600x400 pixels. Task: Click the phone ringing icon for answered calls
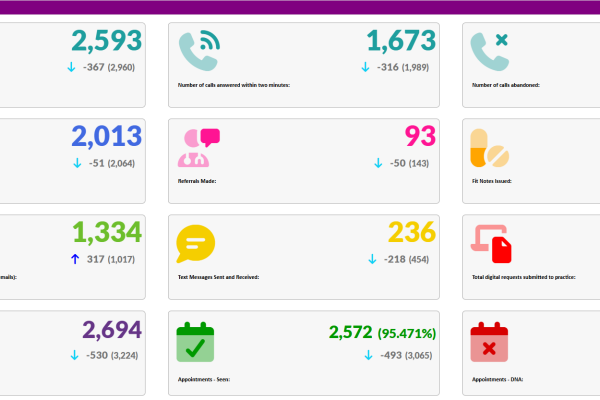[199, 53]
